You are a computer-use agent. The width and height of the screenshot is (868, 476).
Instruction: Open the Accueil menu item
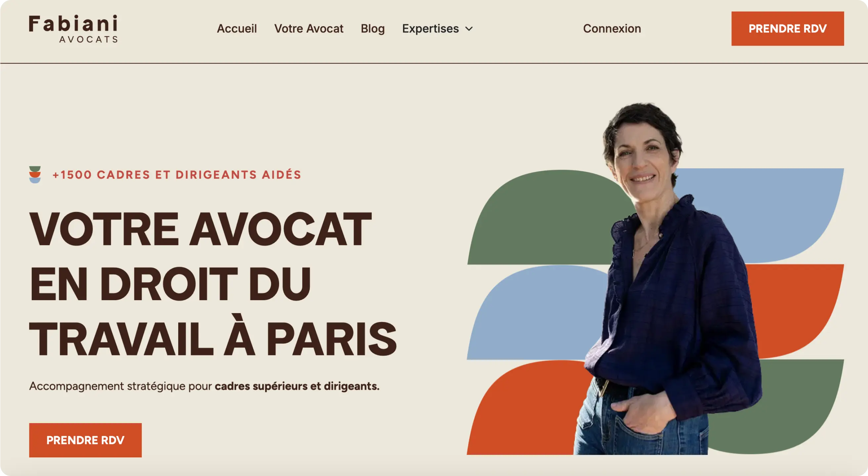pos(237,29)
